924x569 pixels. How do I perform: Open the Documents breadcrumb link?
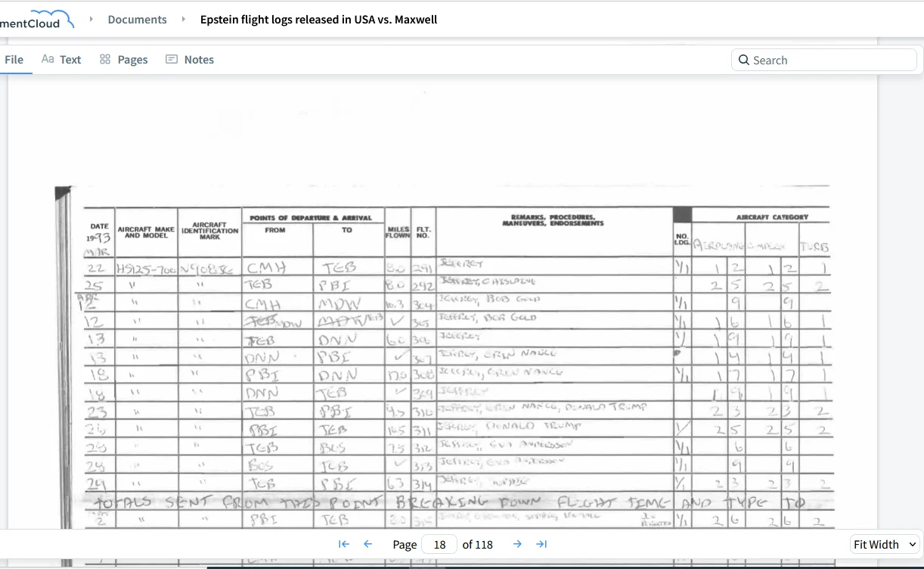[137, 20]
